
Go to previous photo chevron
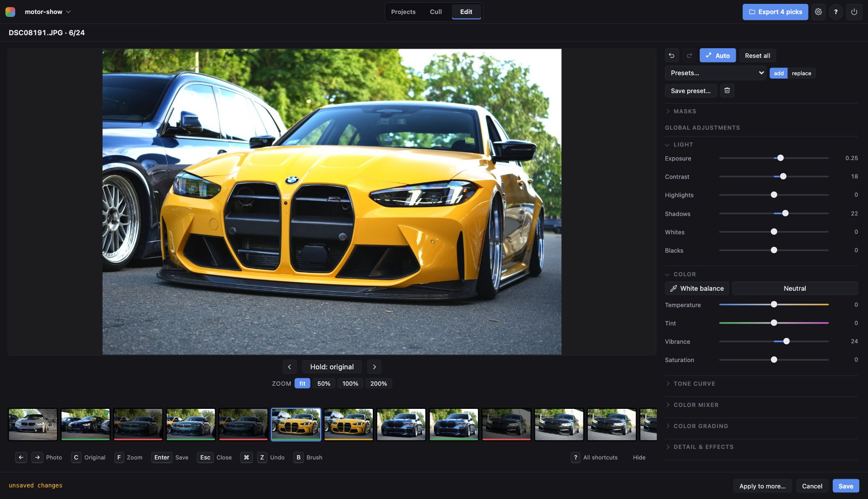point(289,367)
